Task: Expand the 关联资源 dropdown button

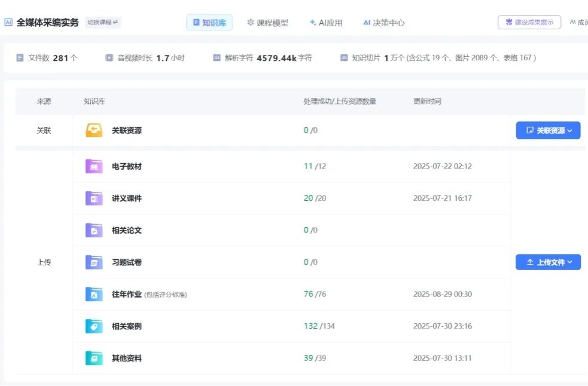Action: 548,130
